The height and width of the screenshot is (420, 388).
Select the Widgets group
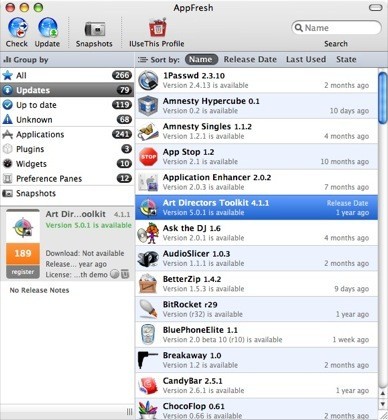pyautogui.click(x=67, y=164)
